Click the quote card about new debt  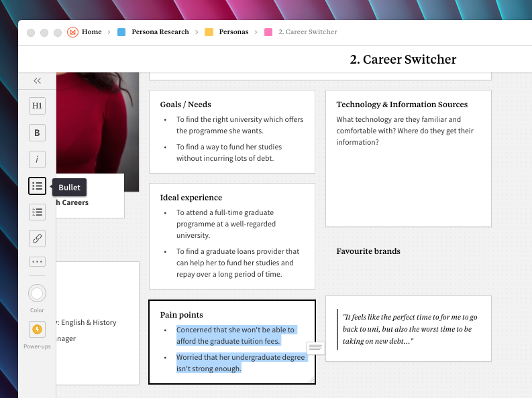tap(409, 329)
